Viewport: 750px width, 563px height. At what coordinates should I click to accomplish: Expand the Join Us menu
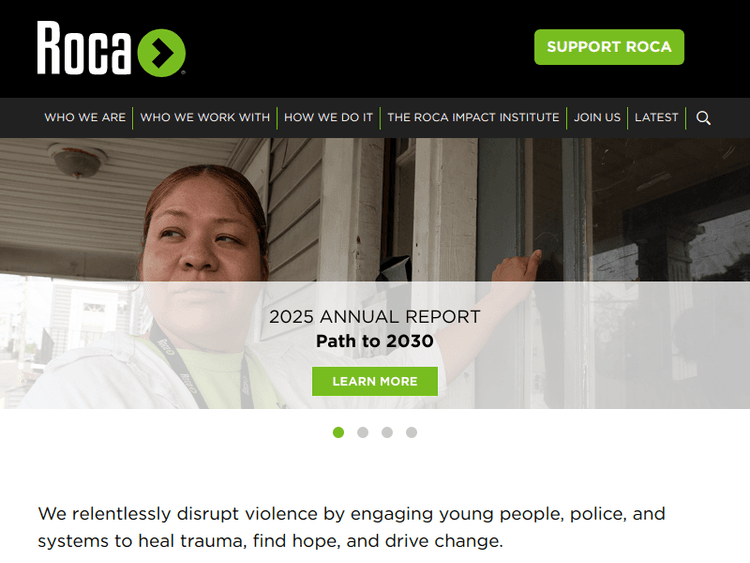coord(597,117)
